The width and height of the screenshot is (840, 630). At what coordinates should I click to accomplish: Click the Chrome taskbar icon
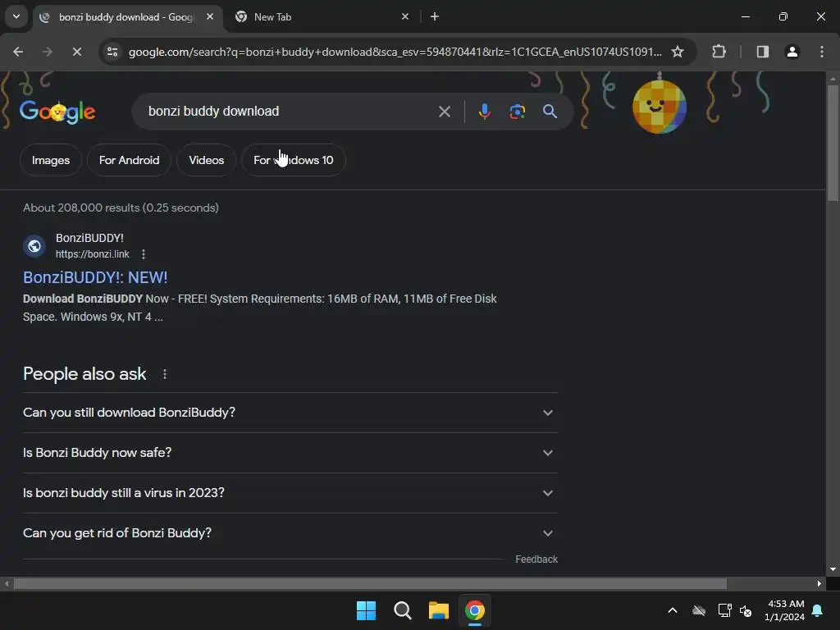click(475, 610)
